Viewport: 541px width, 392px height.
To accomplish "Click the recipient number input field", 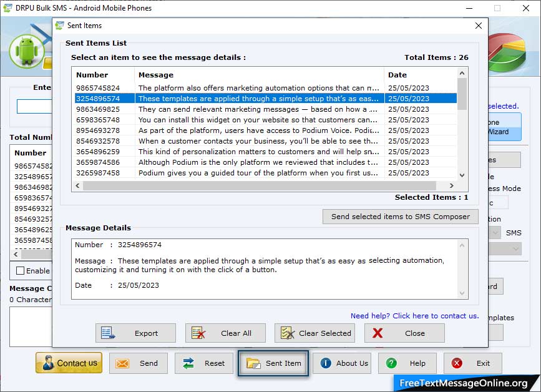I will pos(34,107).
